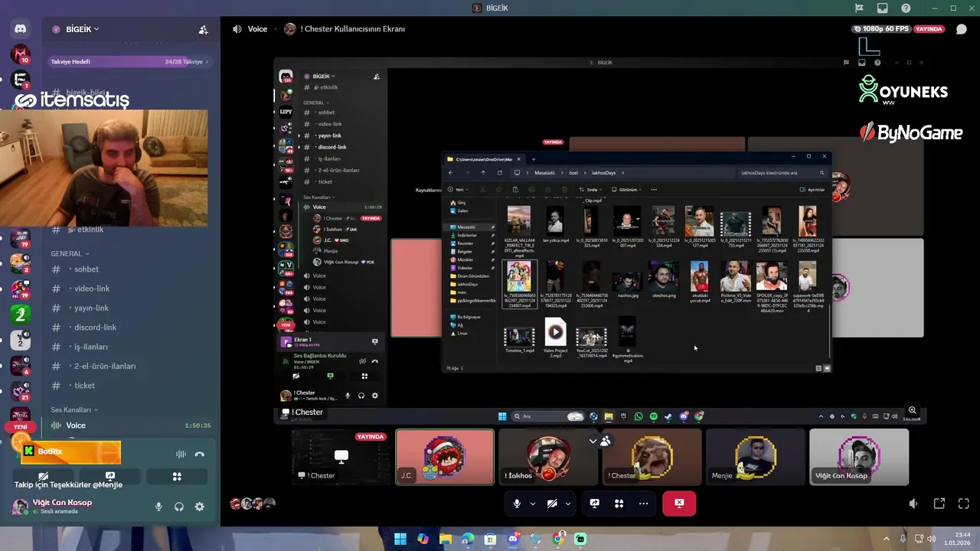Open the server icon with badge 10

(20, 54)
